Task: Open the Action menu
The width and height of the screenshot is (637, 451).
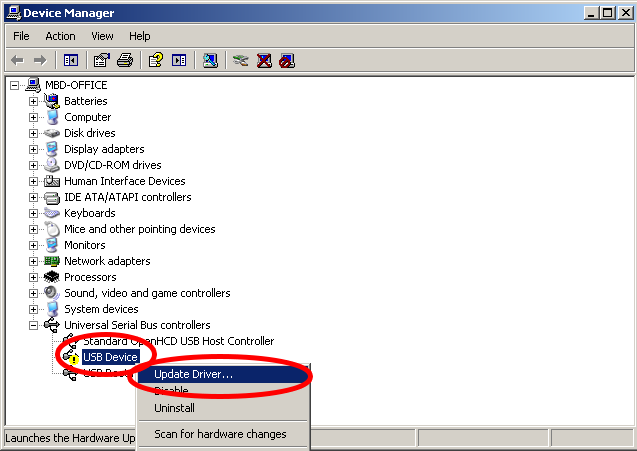Action: pyautogui.click(x=60, y=36)
